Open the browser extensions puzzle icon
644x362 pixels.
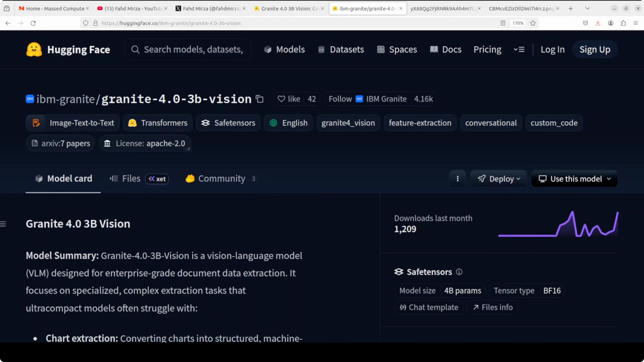coord(623,23)
